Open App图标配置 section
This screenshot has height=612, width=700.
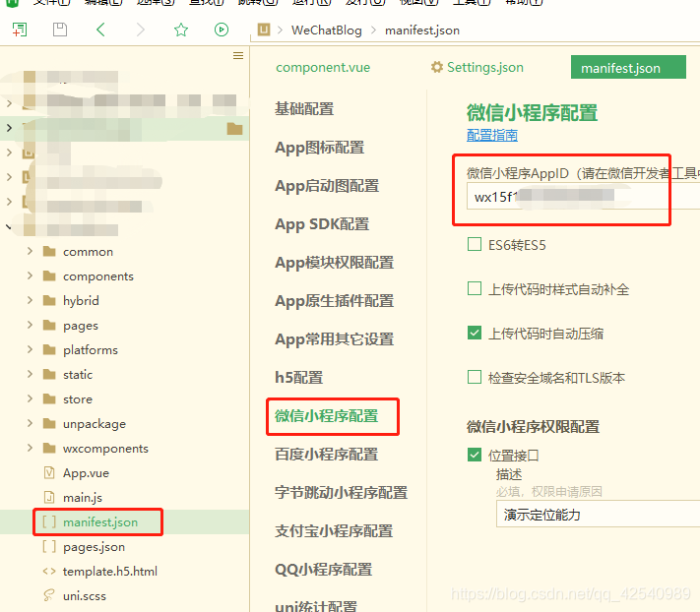pos(320,148)
